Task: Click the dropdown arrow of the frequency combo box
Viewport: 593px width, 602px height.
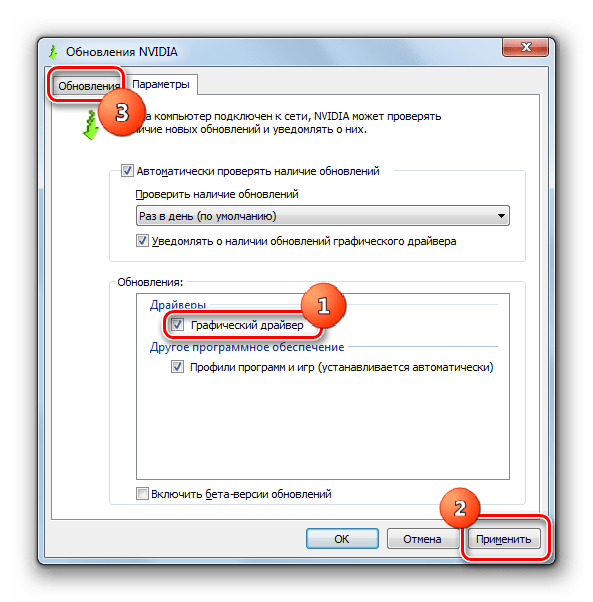Action: 501,216
